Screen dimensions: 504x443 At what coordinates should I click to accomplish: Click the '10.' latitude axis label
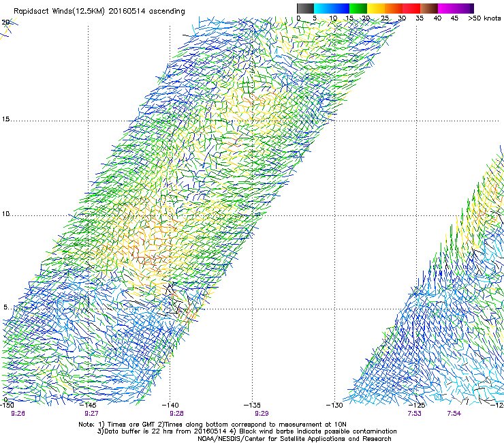(x=6, y=214)
